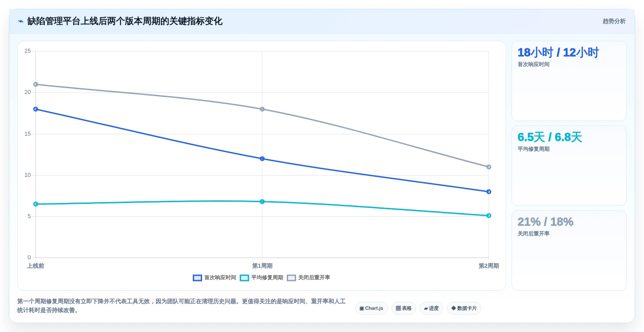Click the 首次响应时间 point at 第2周期
Viewport: 644px width, 332px height.
488,192
